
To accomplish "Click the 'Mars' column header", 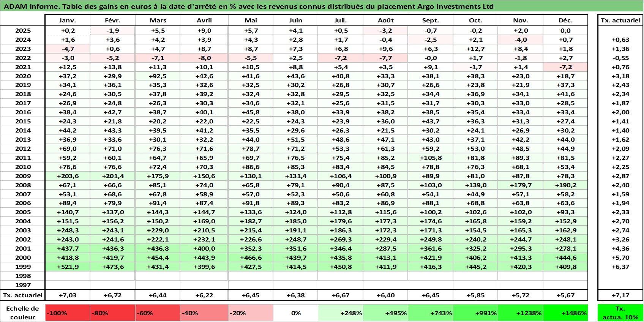I will tap(158, 21).
